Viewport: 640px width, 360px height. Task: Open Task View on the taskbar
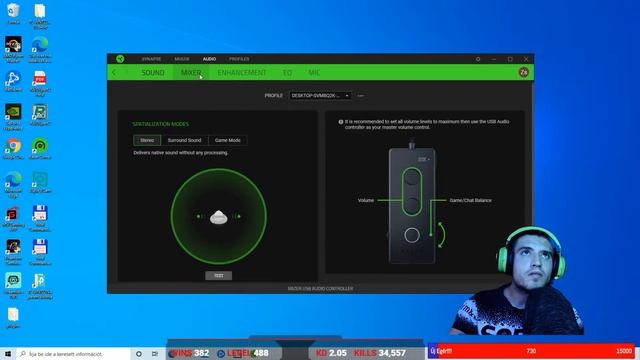[155, 353]
